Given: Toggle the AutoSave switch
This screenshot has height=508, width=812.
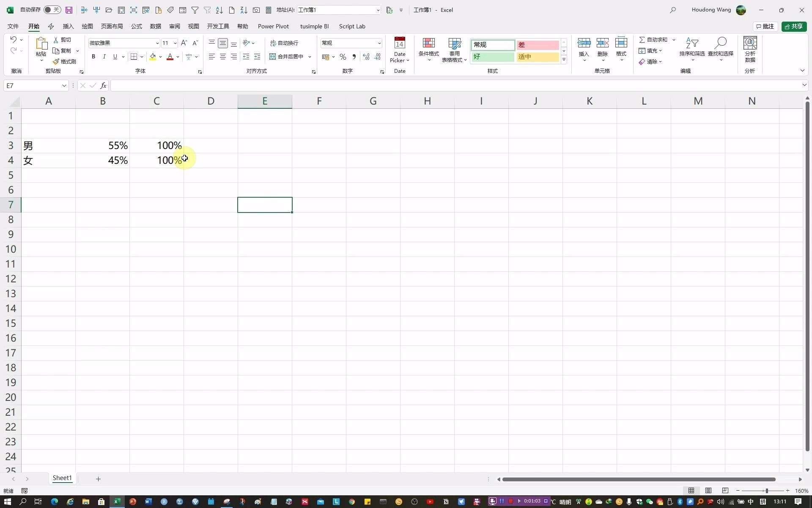Looking at the screenshot, I should tap(52, 10).
